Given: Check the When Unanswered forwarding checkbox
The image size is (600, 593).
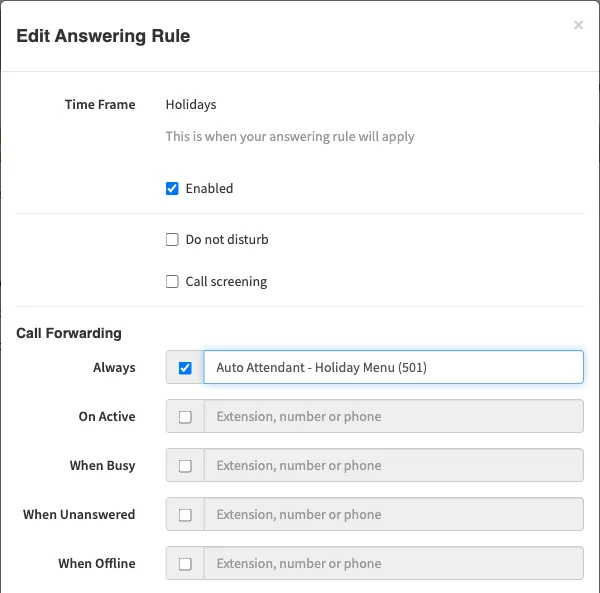Looking at the screenshot, I should click(x=185, y=515).
